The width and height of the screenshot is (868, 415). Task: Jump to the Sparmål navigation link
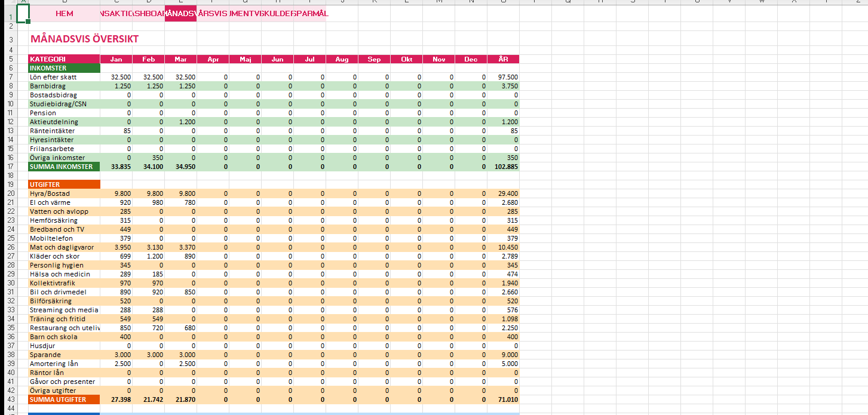point(311,13)
